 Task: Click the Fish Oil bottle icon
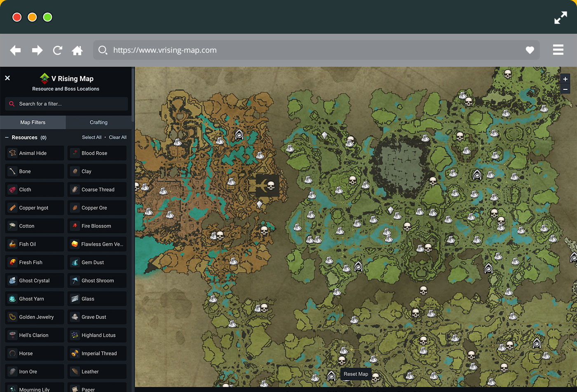pyautogui.click(x=12, y=244)
